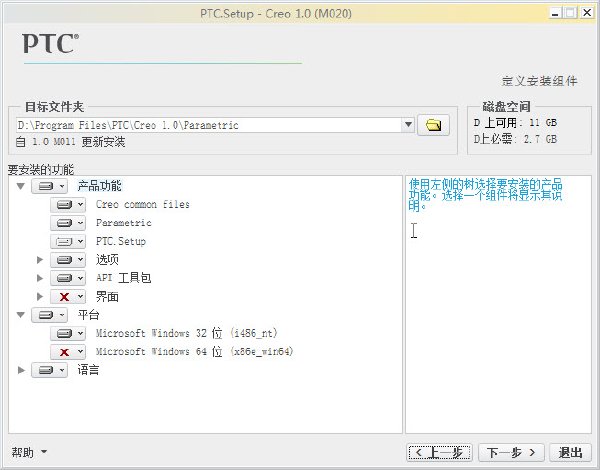Expand the 语言 tree node
The height and width of the screenshot is (470, 600).
(21, 370)
